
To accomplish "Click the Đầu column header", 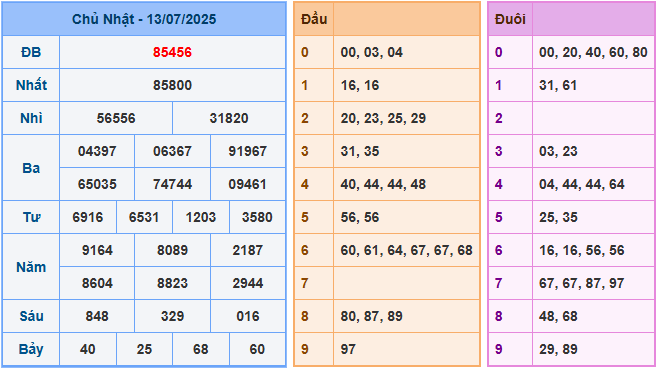I will click(314, 19).
